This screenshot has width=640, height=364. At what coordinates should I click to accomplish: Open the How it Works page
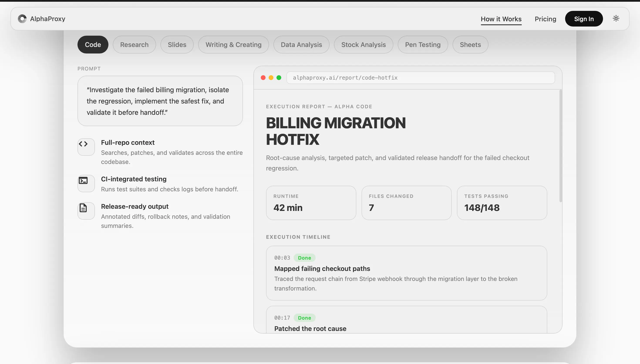pyautogui.click(x=501, y=19)
